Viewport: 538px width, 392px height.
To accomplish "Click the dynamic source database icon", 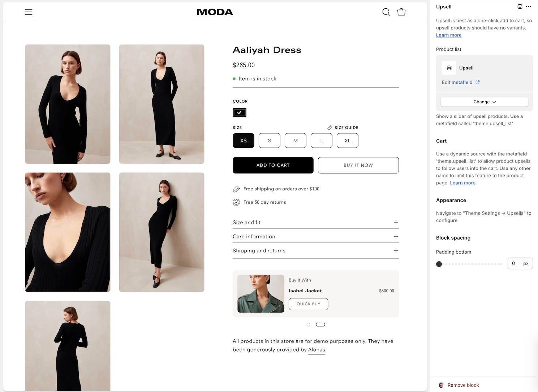I will tap(520, 7).
